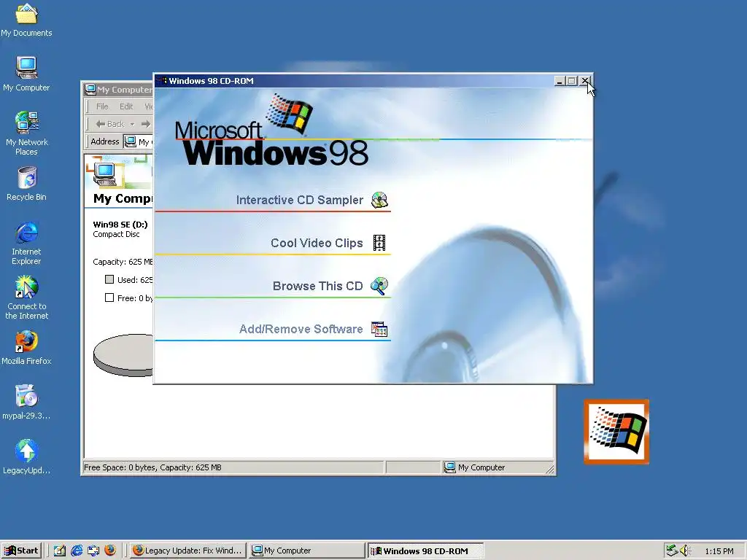Screen dimensions: 747x560
Task: Select Browse This CD link
Action: (318, 286)
